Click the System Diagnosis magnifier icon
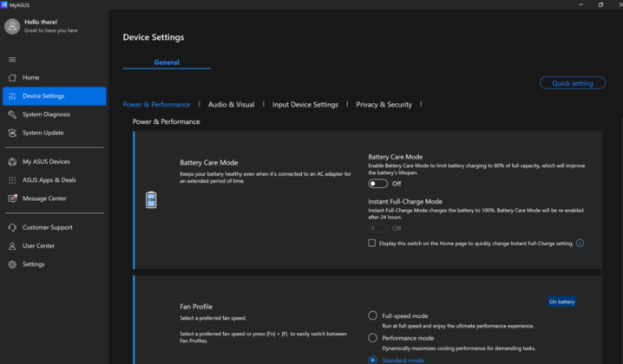Viewport: 623px width, 364px height. 12,114
